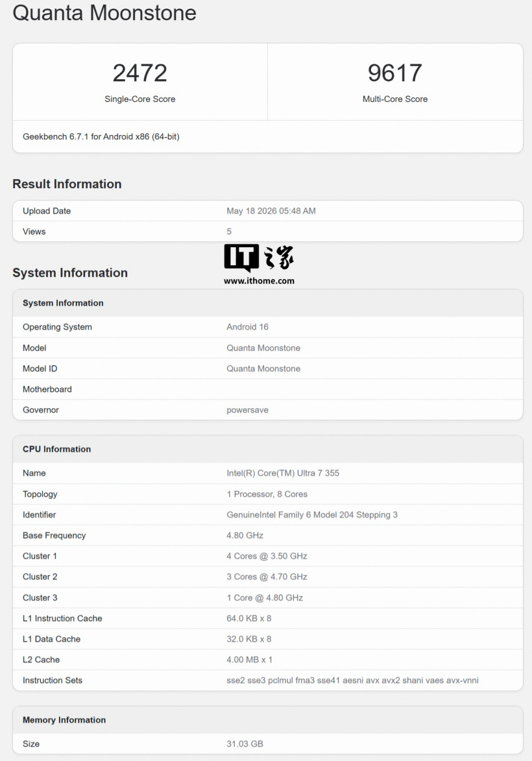
Task: Click the Governor label
Action: click(x=41, y=409)
